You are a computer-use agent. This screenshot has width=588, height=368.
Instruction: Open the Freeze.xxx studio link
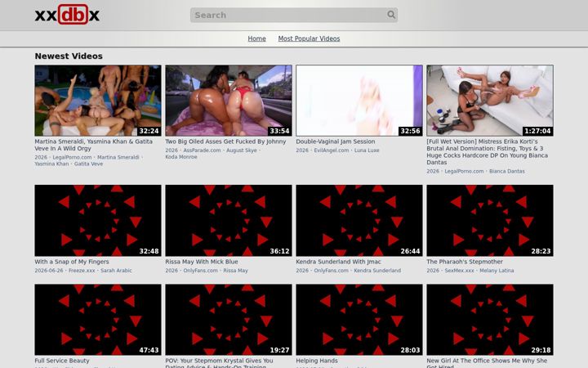[x=82, y=271]
